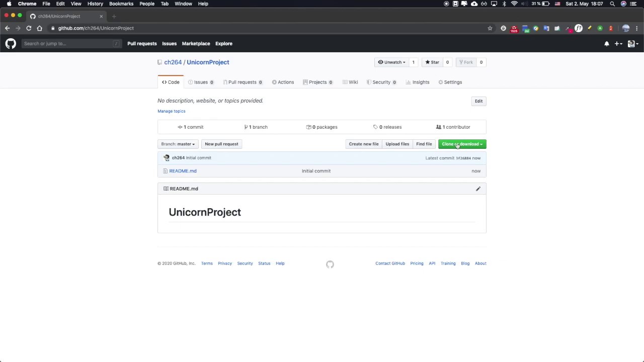Image resolution: width=644 pixels, height=362 pixels.
Task: Open the notifications bell
Action: (607, 44)
